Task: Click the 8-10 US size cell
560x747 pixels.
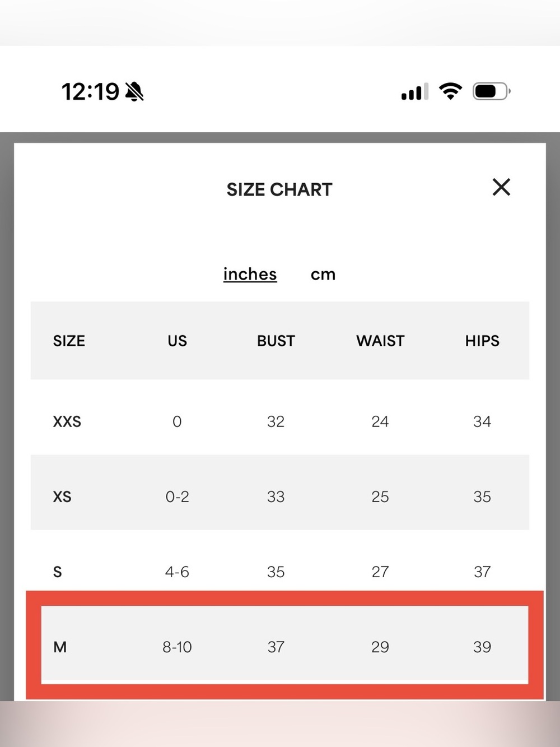Action: pyautogui.click(x=177, y=647)
